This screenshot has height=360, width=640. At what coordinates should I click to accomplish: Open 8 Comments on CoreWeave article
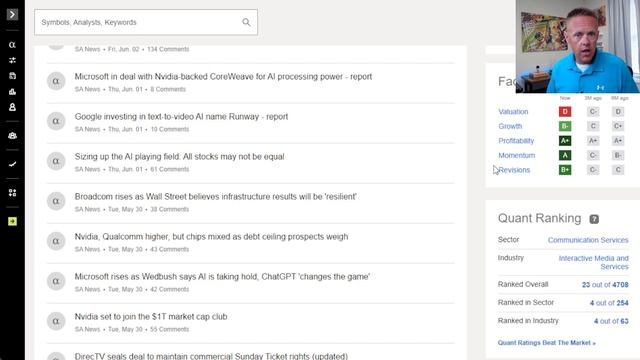168,89
